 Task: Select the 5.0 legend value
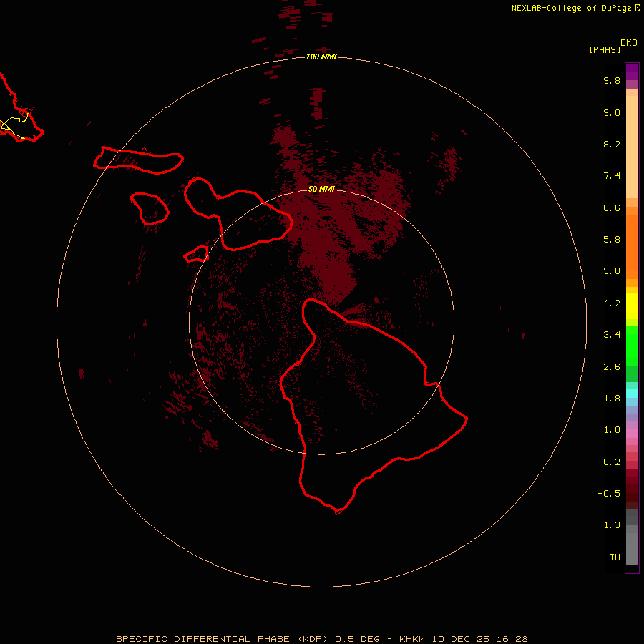[612, 271]
